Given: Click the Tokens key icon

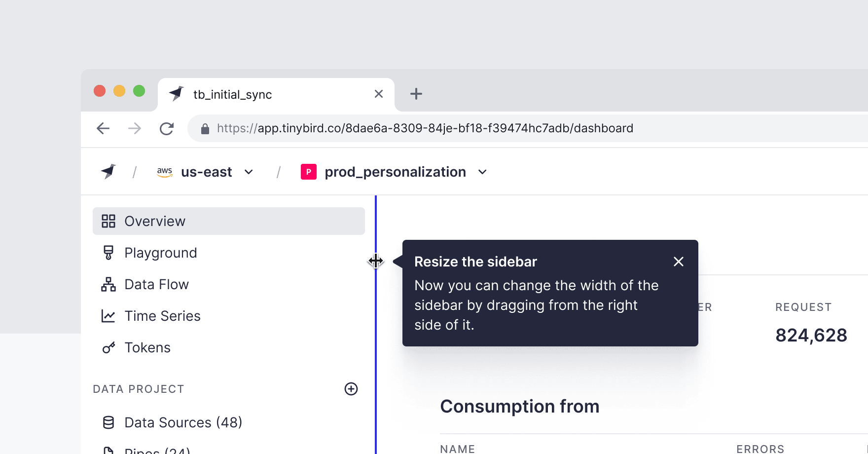Looking at the screenshot, I should [x=108, y=347].
